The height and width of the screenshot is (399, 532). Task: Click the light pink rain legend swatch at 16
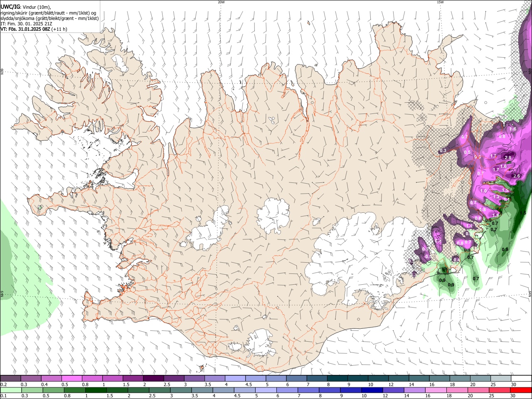point(436,390)
